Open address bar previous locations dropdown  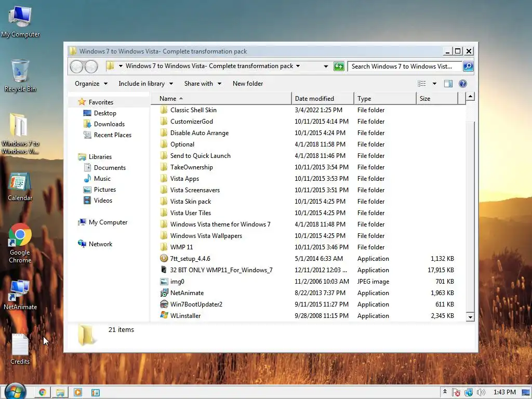(x=326, y=66)
